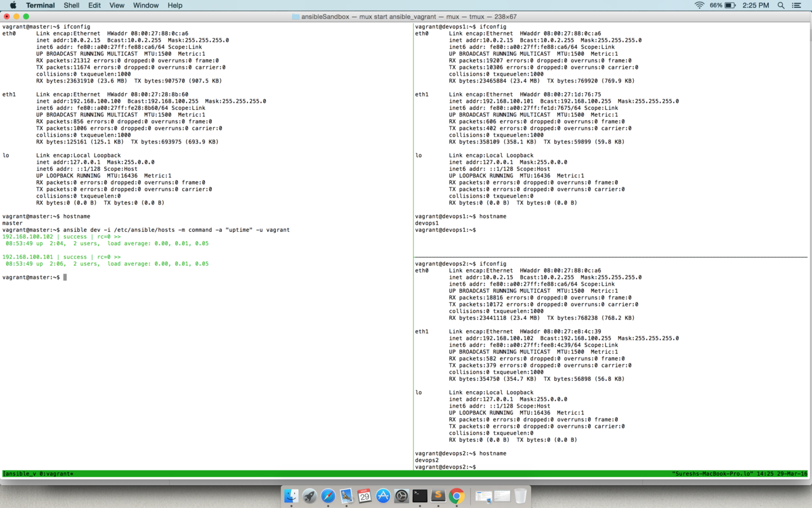The height and width of the screenshot is (508, 812).
Task: Click the minimize (yellow) window button
Action: [16, 17]
